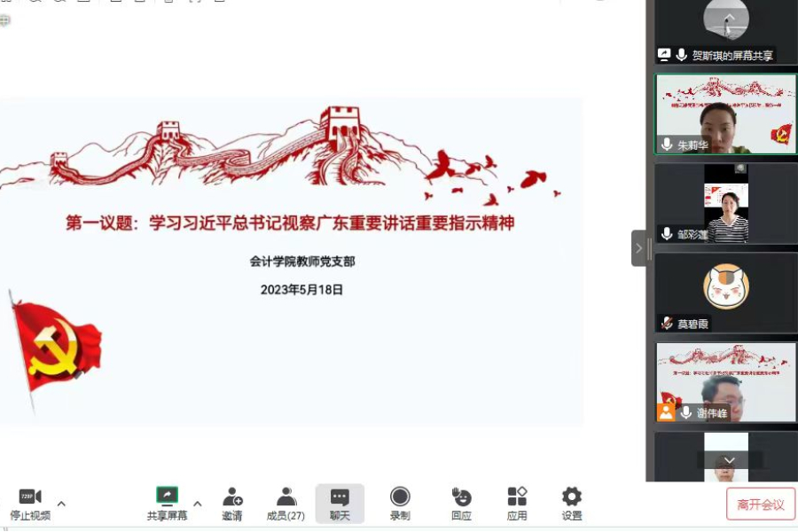798x532 pixels.
Task: Click the down arrow below the participant list
Action: [729, 459]
